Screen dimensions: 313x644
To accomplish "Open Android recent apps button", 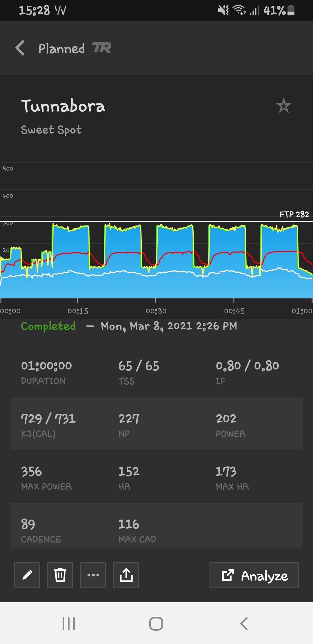I will (x=69, y=623).
